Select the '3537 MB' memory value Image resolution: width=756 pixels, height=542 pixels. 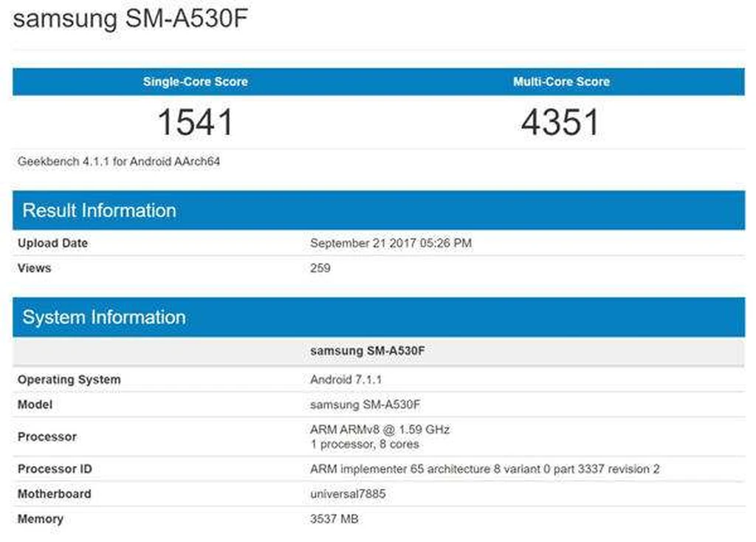pyautogui.click(x=334, y=519)
